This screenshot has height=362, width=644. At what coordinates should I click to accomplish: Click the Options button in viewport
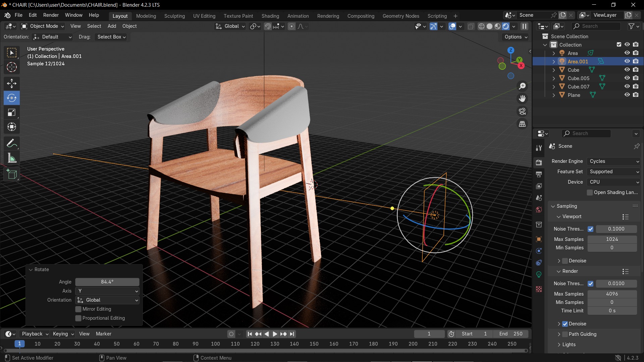[516, 37]
